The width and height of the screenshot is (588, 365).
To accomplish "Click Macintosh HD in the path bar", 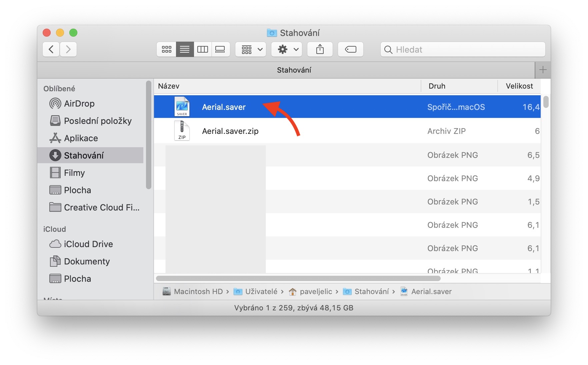I will (x=193, y=292).
